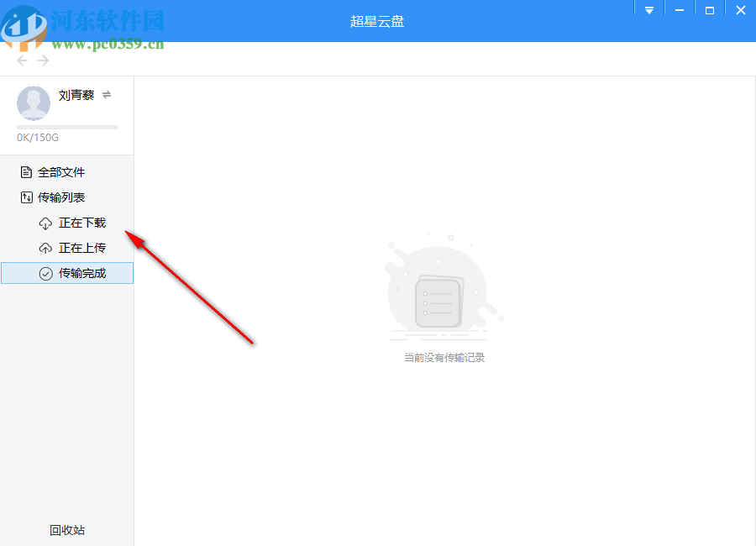Click the forward navigation arrow
756x546 pixels.
click(x=44, y=60)
